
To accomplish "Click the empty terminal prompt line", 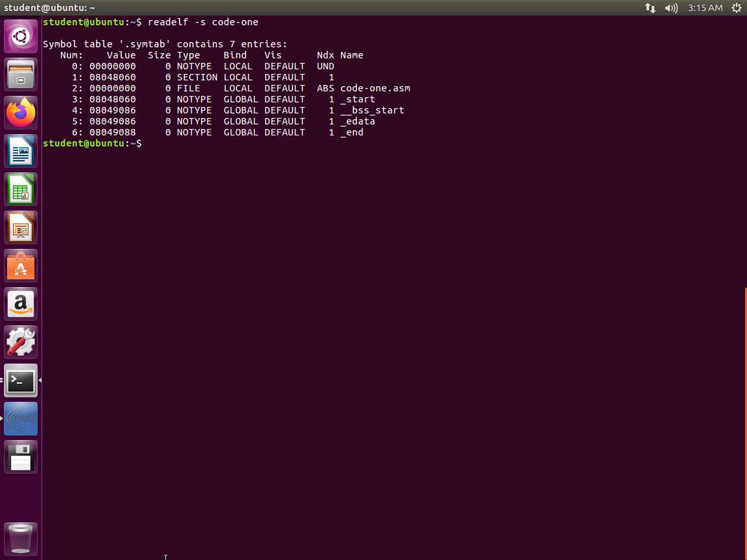I will [x=259, y=143].
